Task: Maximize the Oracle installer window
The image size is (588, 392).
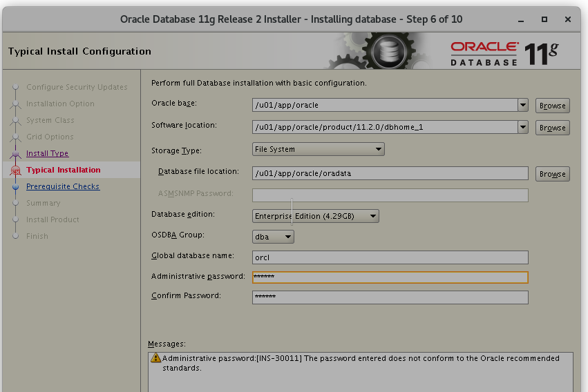Action: point(544,19)
